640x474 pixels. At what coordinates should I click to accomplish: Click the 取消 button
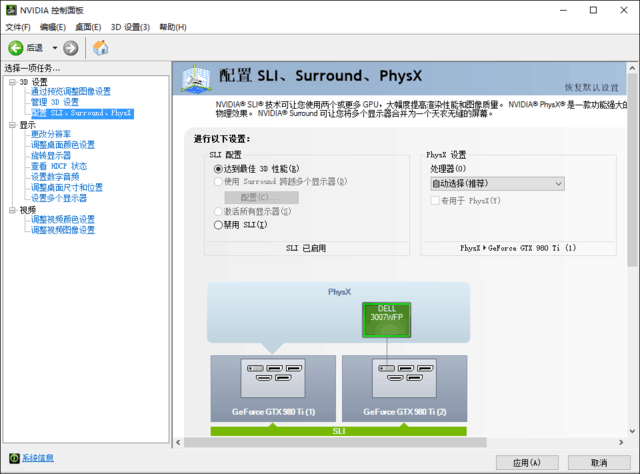(599, 463)
